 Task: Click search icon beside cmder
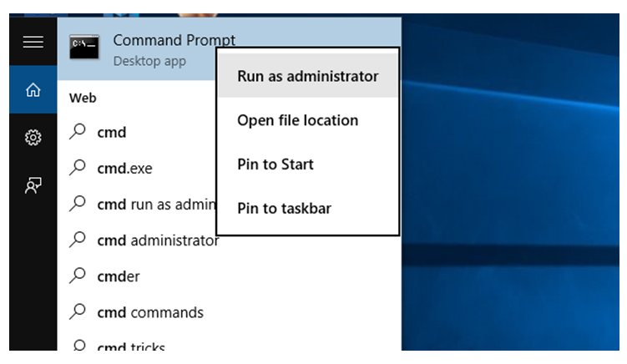pyautogui.click(x=78, y=276)
